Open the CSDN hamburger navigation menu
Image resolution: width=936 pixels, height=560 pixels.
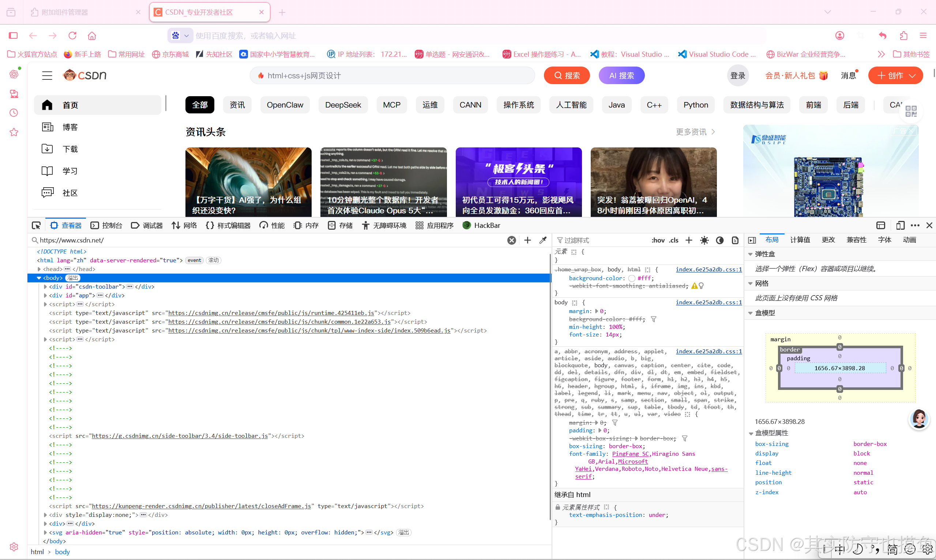pos(47,75)
